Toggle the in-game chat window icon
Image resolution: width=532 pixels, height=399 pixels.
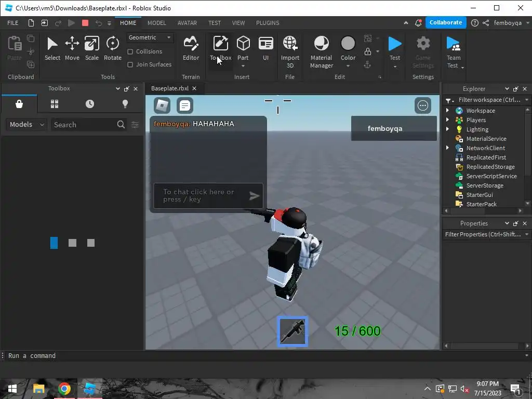185,105
